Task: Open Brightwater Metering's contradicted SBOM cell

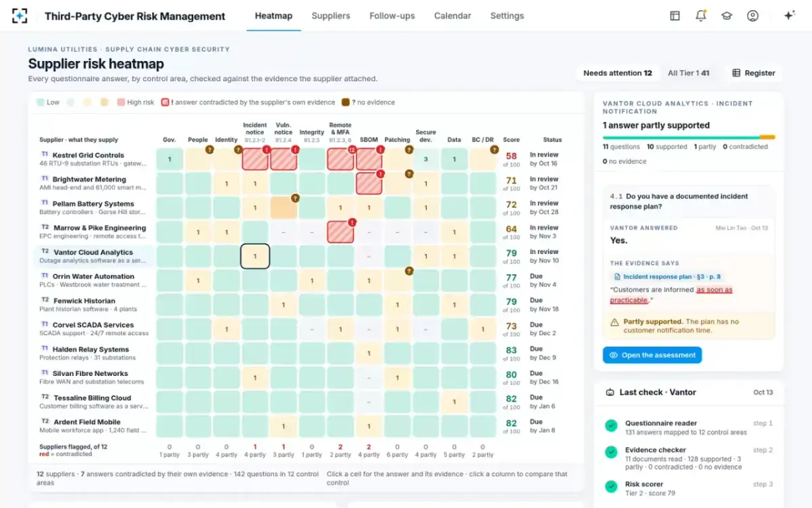Action: (369, 184)
